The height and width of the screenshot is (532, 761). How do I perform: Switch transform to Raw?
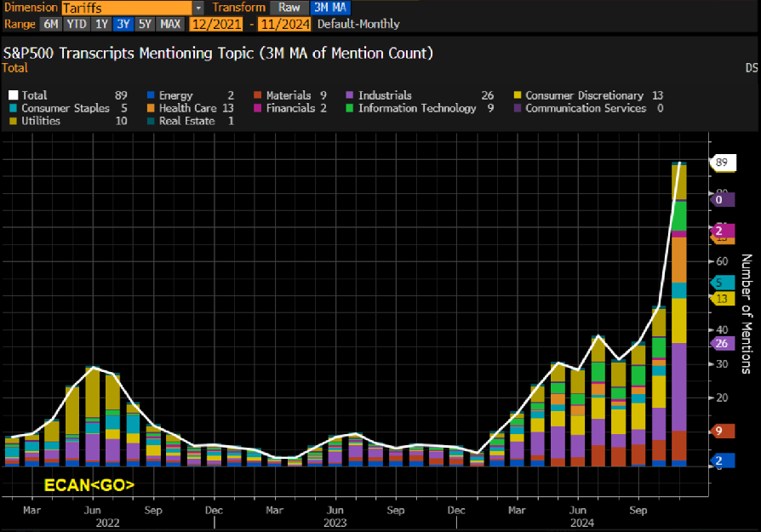(x=289, y=8)
